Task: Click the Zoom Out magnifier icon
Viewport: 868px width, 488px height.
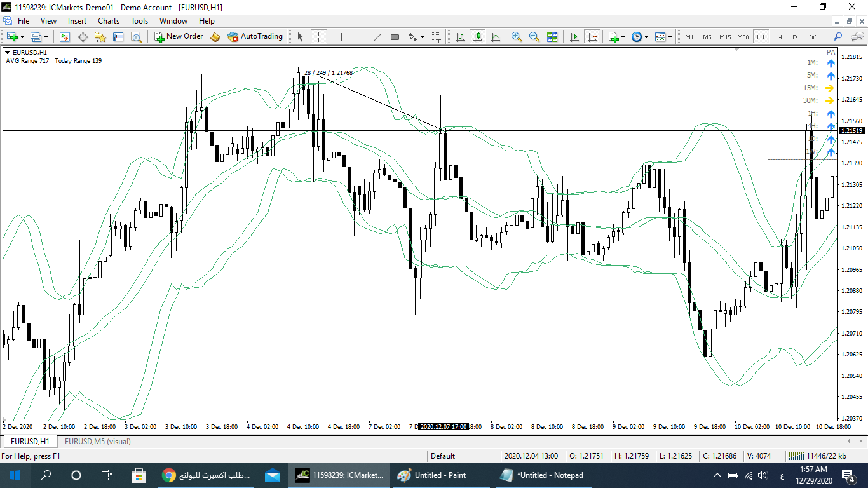Action: [x=534, y=37]
